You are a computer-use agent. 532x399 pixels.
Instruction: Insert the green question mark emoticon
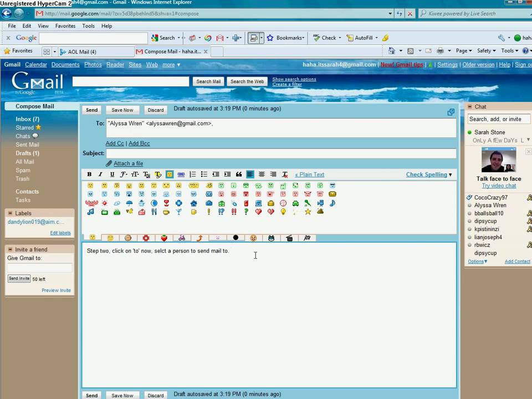pos(246,212)
